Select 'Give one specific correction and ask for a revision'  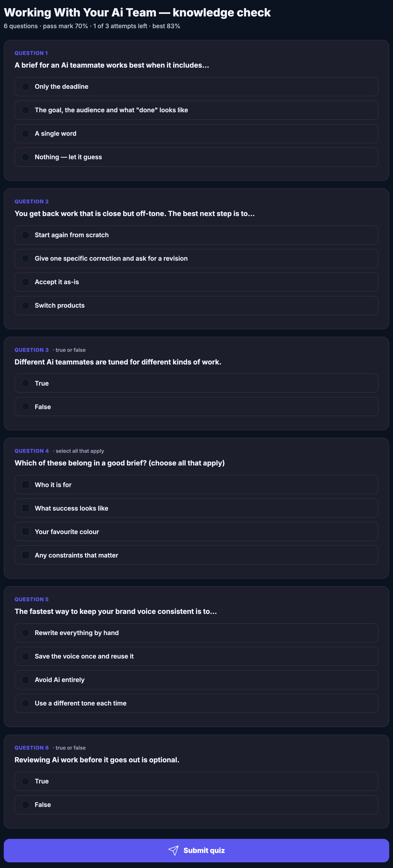pyautogui.click(x=196, y=258)
